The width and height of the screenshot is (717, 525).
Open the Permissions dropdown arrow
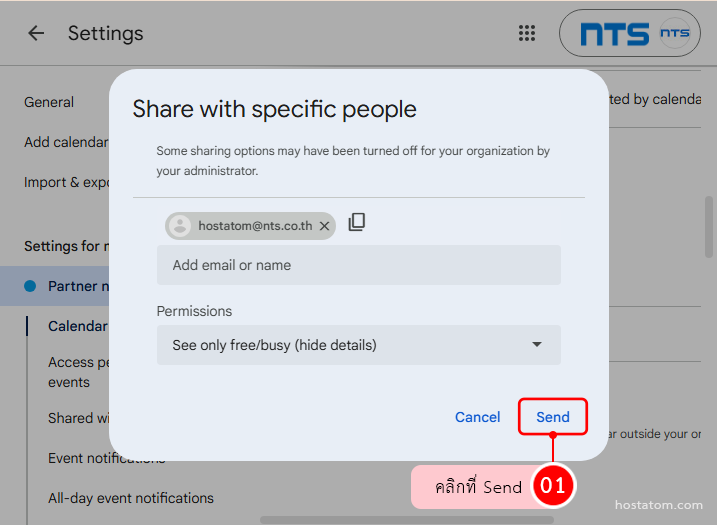(537, 345)
